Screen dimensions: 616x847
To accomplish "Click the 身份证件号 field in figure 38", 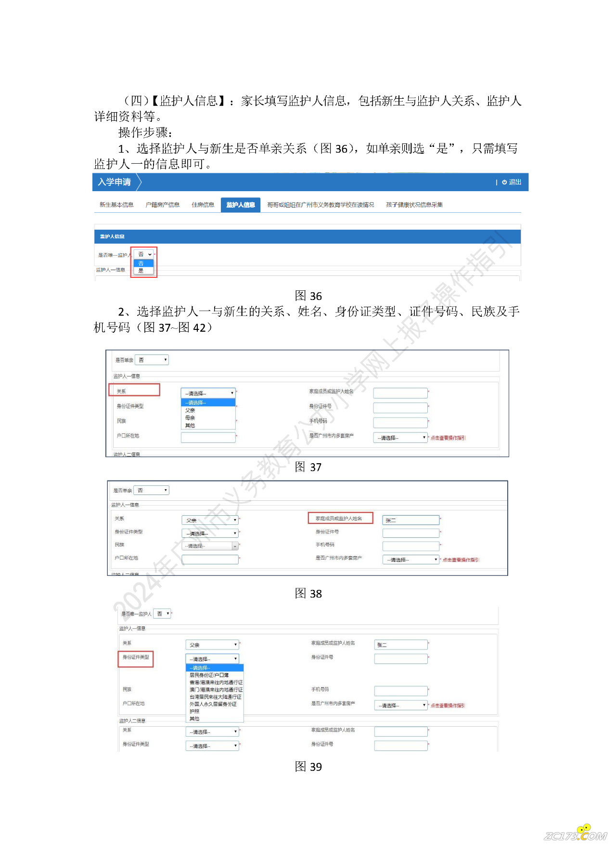I will pyautogui.click(x=411, y=533).
